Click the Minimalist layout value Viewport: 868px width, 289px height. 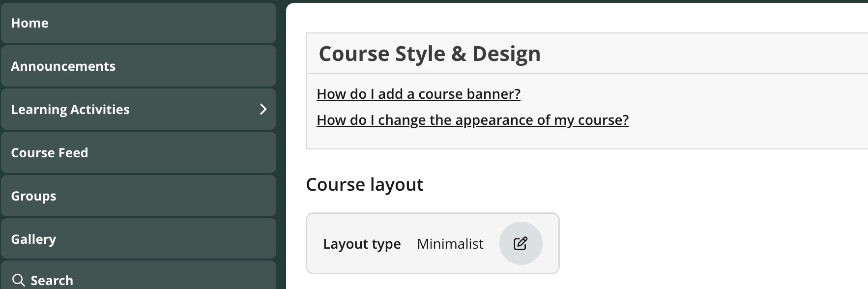(x=450, y=244)
